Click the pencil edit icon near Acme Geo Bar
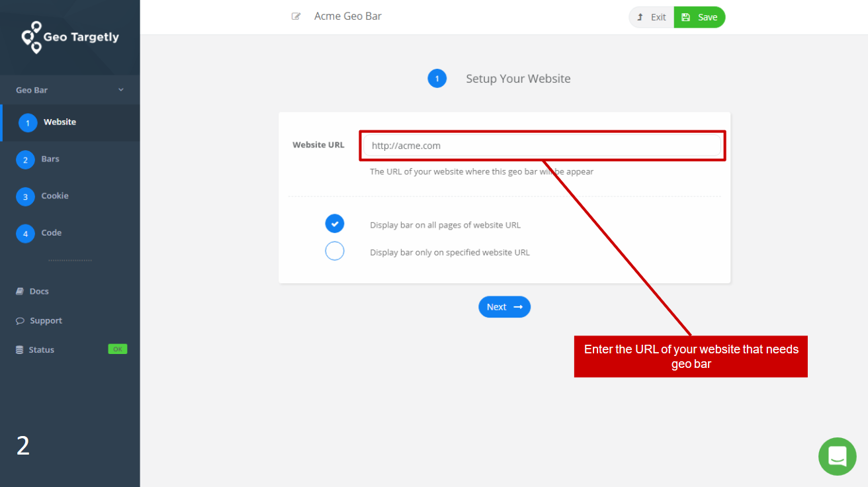868x487 pixels. [296, 16]
